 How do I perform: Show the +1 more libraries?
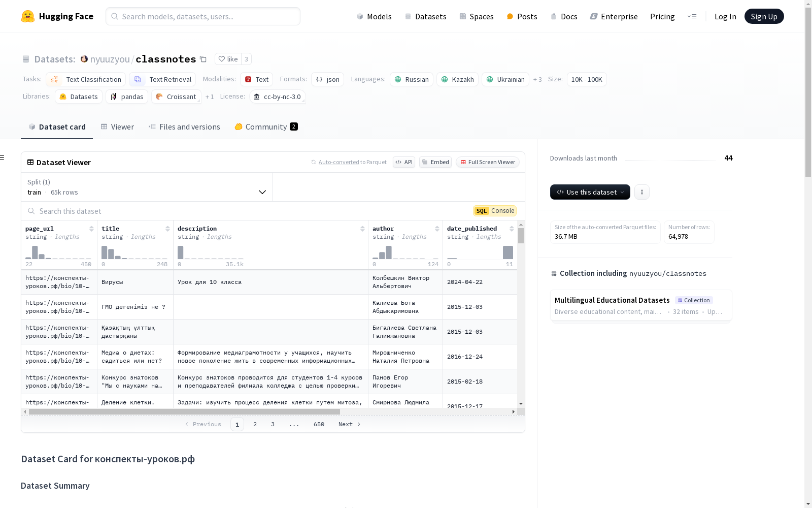coord(210,97)
